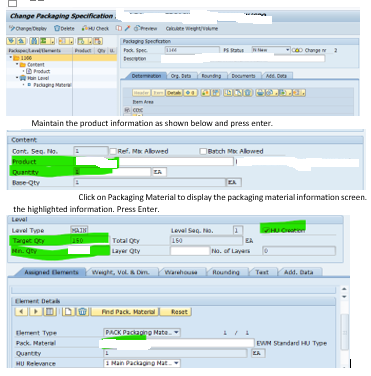Click the Layer Qty input field
Screen dimensions: 371x376
tap(190, 251)
